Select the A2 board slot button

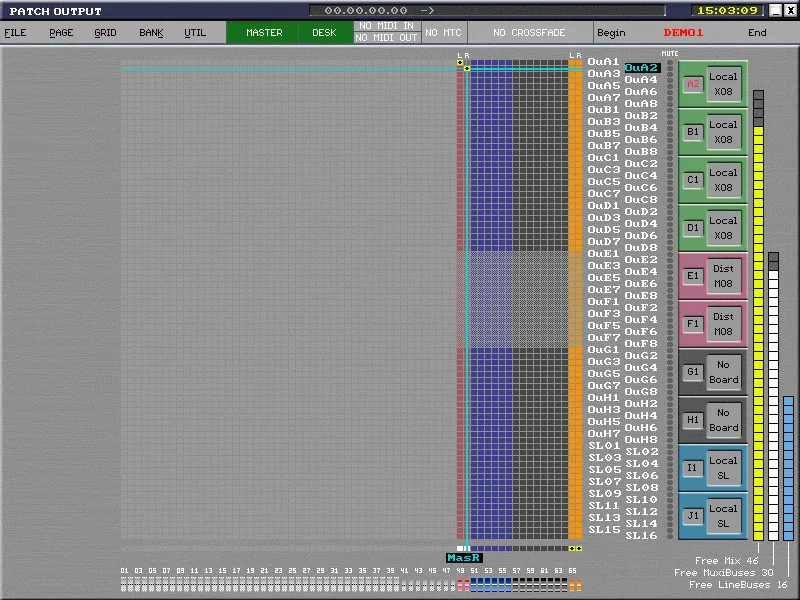pos(693,84)
